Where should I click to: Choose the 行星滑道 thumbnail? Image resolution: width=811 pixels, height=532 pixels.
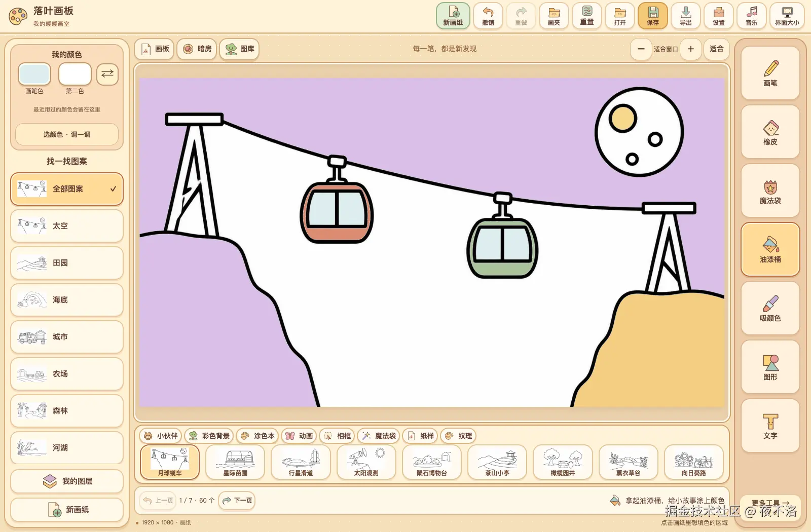click(301, 462)
